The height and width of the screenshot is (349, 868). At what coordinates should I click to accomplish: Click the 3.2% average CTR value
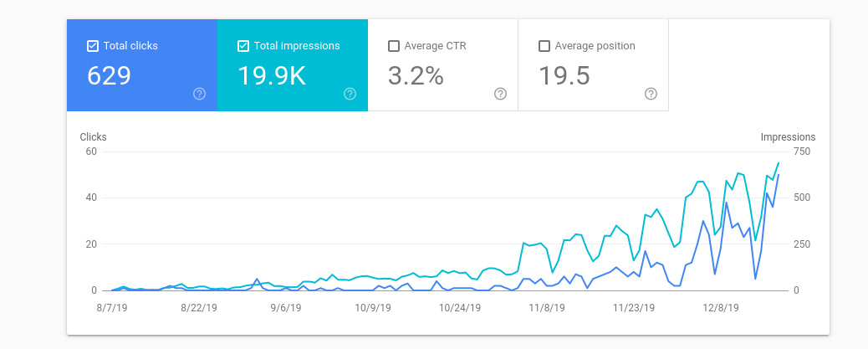[416, 76]
